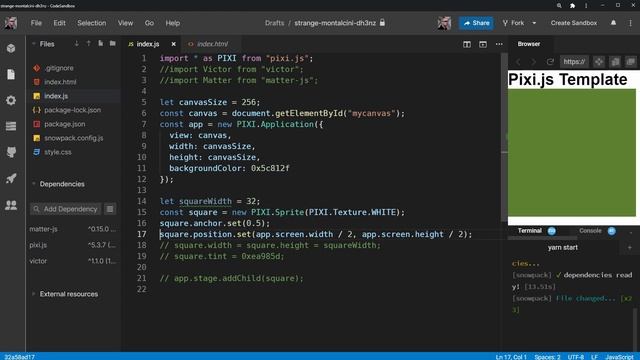Open the Live collaboration people icon

point(11,205)
